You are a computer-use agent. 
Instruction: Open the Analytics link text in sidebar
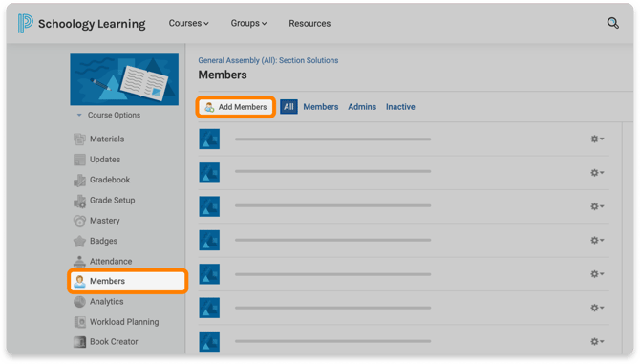coord(107,302)
